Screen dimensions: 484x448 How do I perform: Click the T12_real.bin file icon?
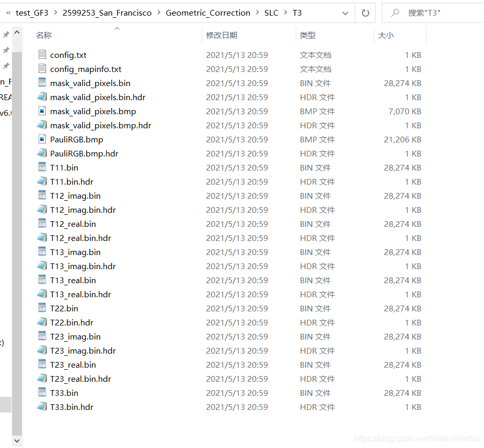tap(42, 223)
